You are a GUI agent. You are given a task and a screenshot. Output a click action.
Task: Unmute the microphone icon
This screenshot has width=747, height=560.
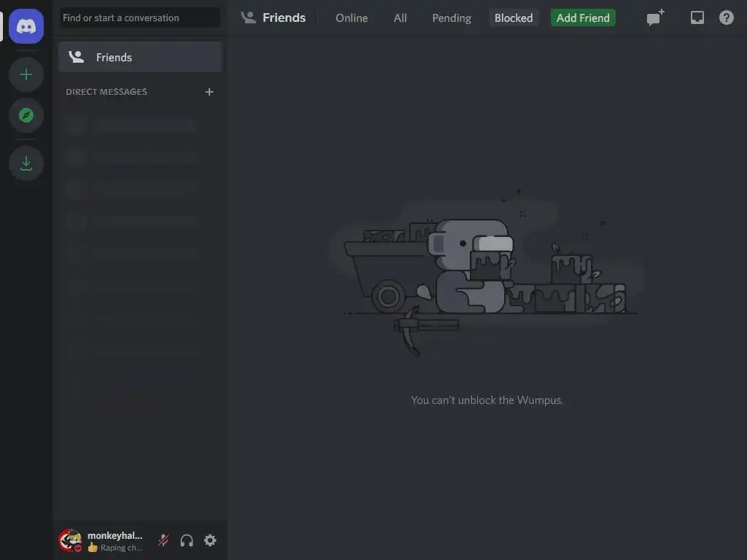(163, 540)
